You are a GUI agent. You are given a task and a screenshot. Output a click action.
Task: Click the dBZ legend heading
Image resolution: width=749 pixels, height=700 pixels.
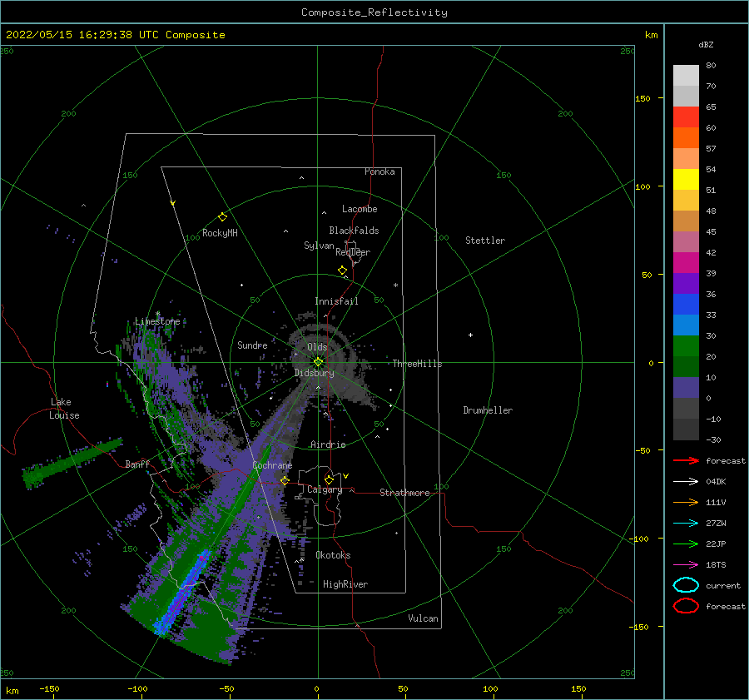706,44
